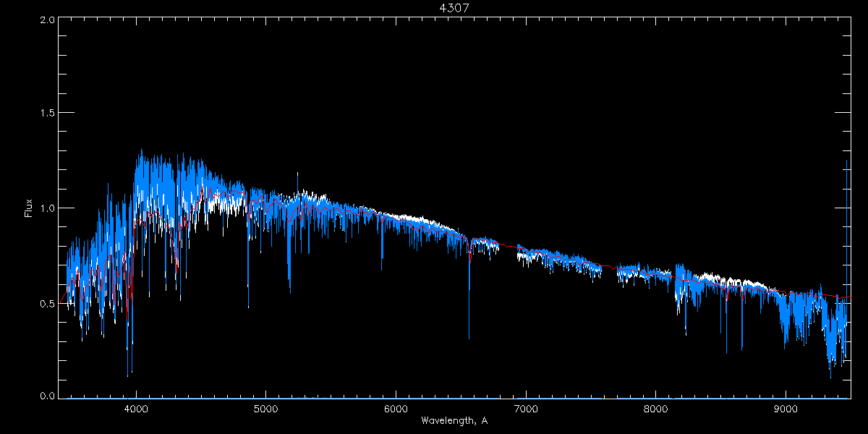Viewport: 868px width, 434px height.
Task: Click the Flux y-axis label
Action: pos(29,208)
